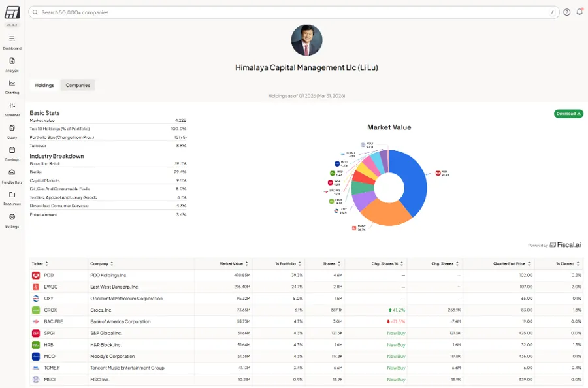Open Resources folder in the sidebar
The width and height of the screenshot is (588, 388).
pyautogui.click(x=12, y=198)
